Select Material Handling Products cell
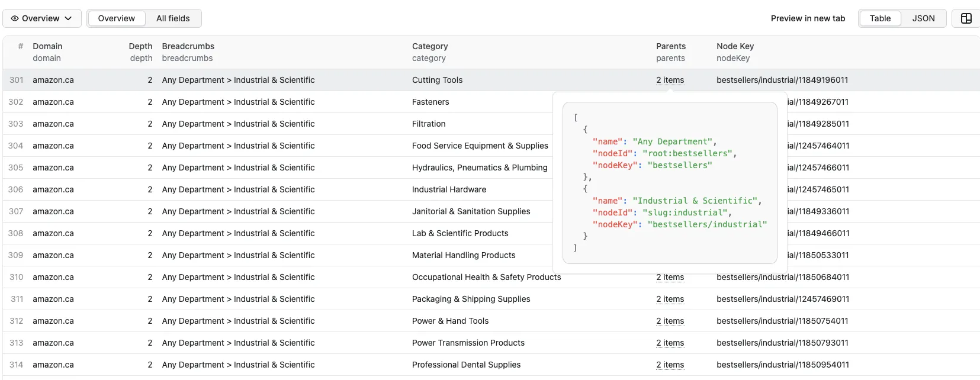This screenshot has height=380, width=980. (x=464, y=255)
